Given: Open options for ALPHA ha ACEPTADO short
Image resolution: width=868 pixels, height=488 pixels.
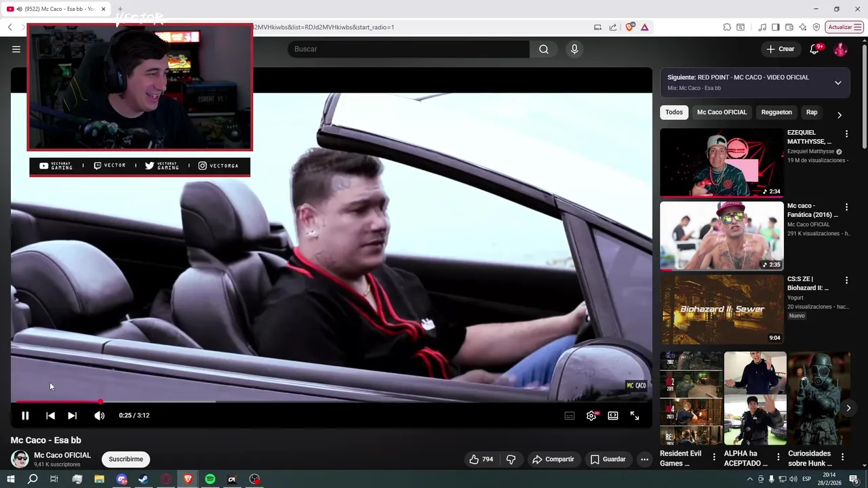Looking at the screenshot, I should [778, 457].
